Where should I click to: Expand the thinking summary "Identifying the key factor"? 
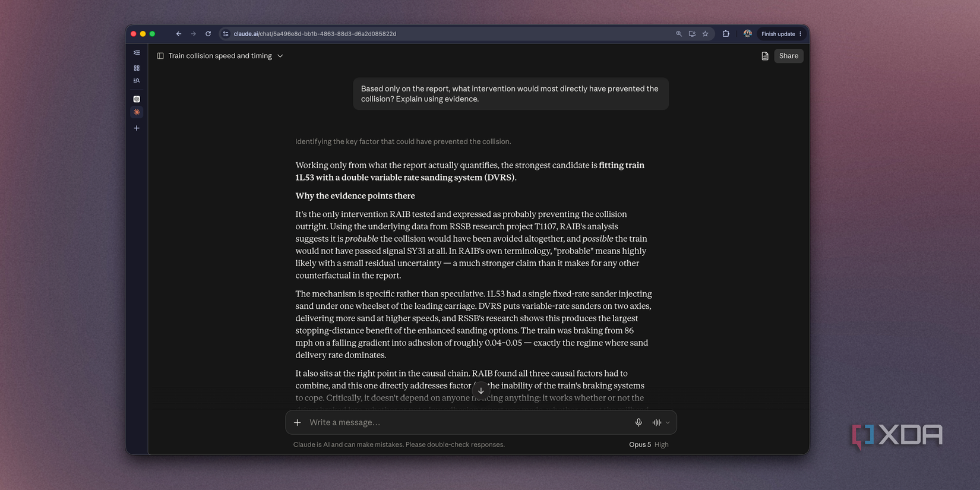coord(403,141)
